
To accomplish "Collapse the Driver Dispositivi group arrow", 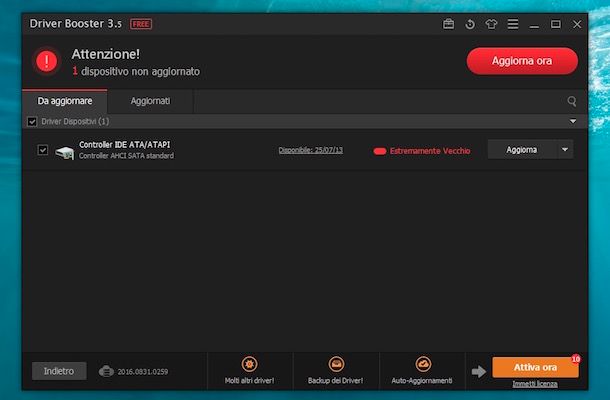I will [573, 121].
